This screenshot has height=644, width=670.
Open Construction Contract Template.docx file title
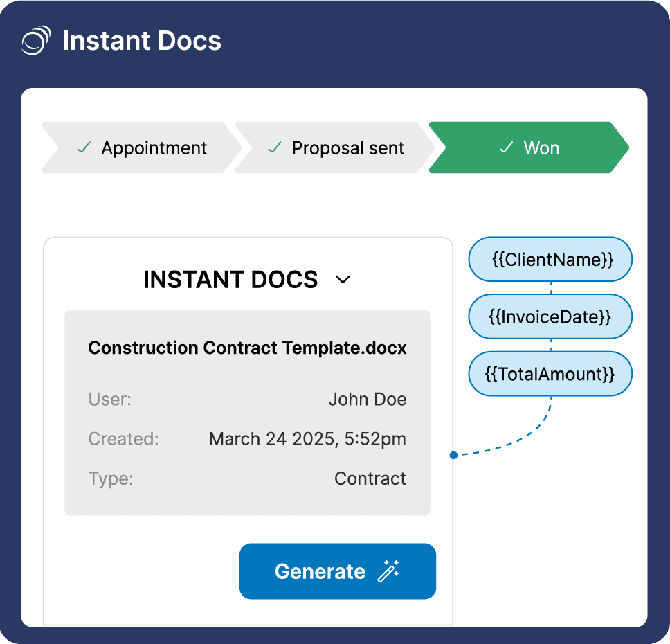click(247, 348)
